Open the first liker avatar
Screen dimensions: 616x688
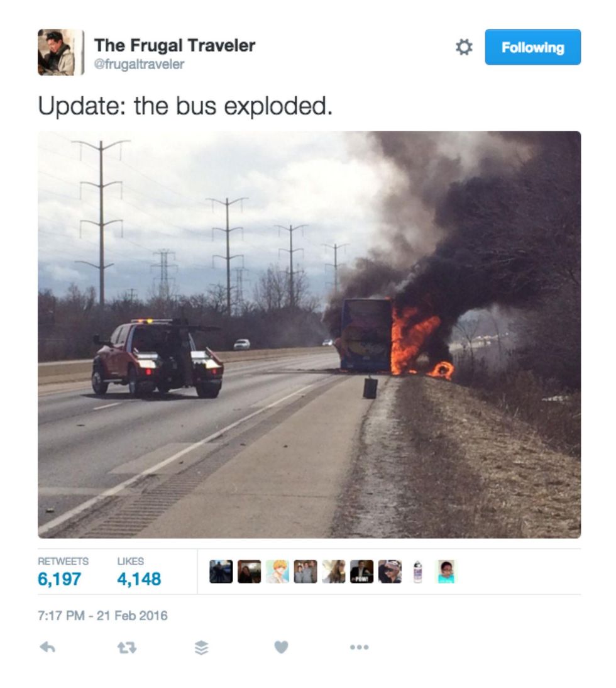pos(221,572)
